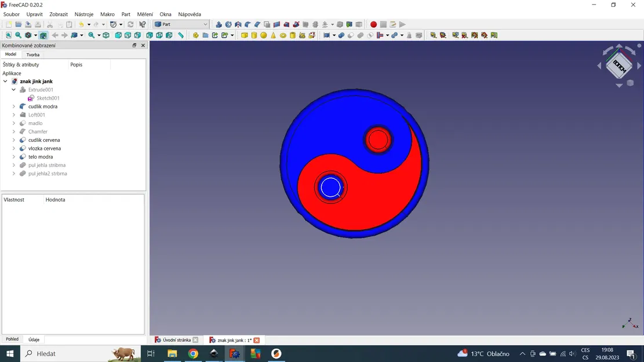Execute the macro with the green play icon
Image resolution: width=644 pixels, height=362 pixels.
(402, 24)
